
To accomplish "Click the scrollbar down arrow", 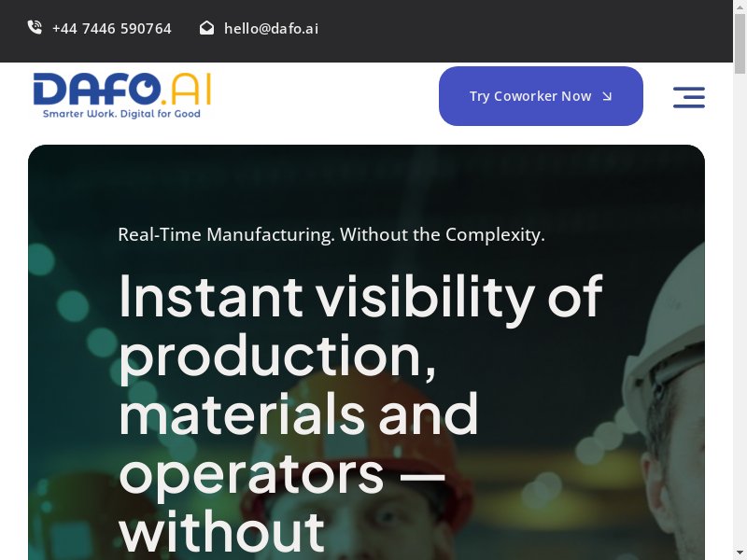I will click(740, 553).
